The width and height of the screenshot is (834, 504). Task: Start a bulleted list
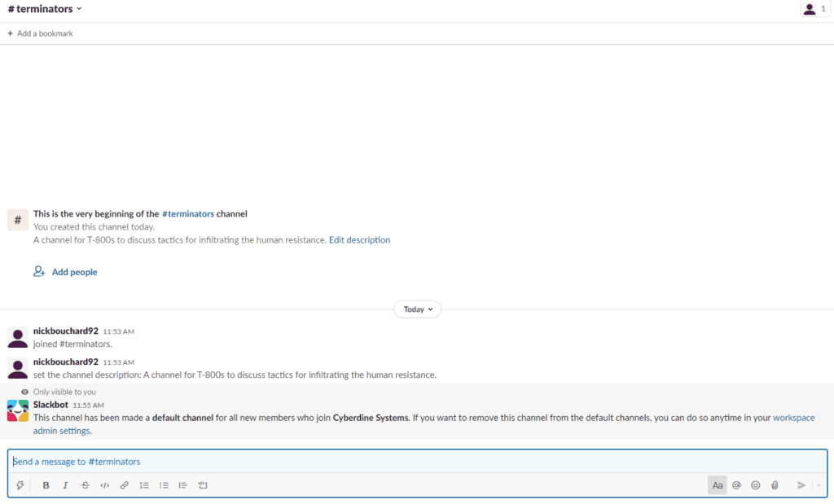tap(164, 485)
